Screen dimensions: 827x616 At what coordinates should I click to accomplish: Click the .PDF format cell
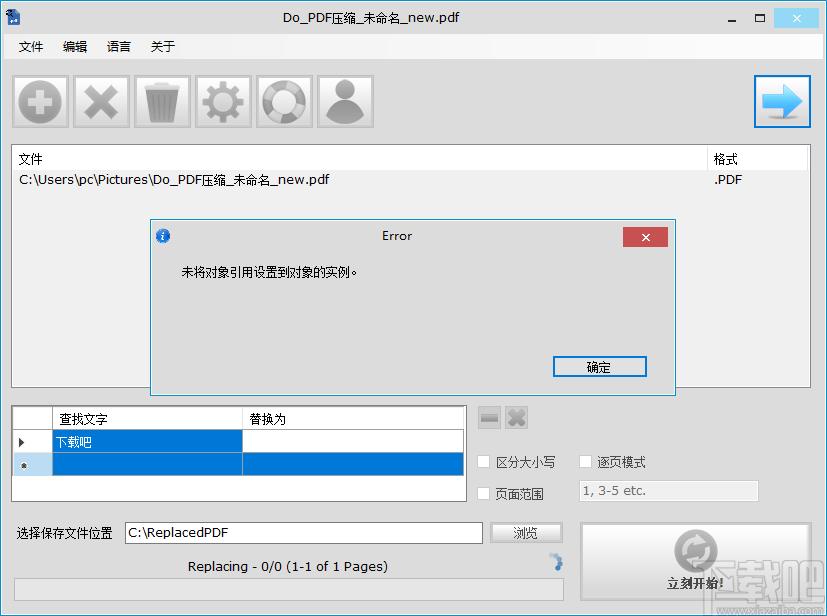[x=728, y=180]
